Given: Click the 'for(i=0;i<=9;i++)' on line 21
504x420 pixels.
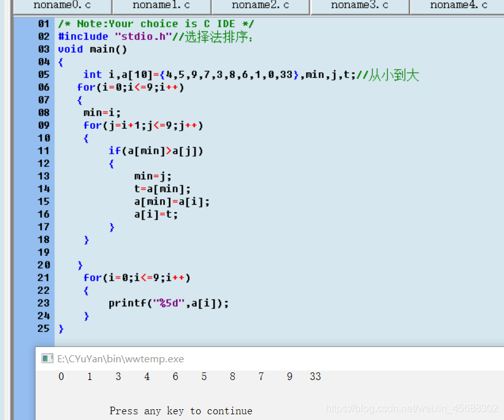Looking at the screenshot, I should point(137,278).
